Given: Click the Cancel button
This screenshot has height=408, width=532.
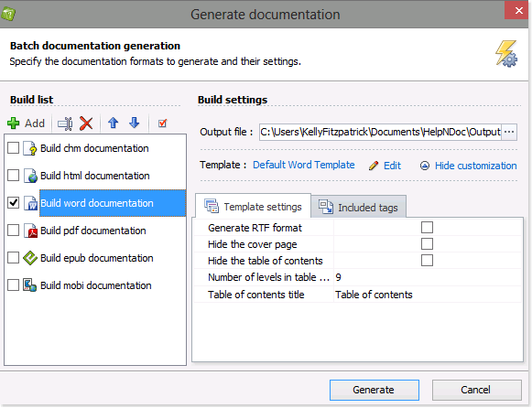Looking at the screenshot, I should tap(476, 390).
